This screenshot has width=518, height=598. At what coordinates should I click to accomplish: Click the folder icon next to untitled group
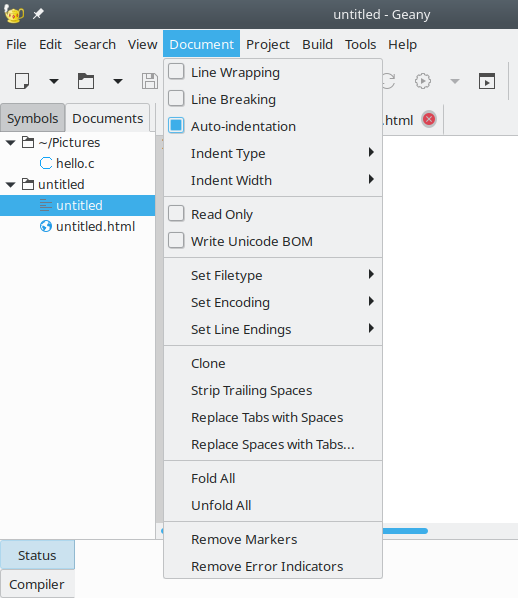pyautogui.click(x=28, y=184)
